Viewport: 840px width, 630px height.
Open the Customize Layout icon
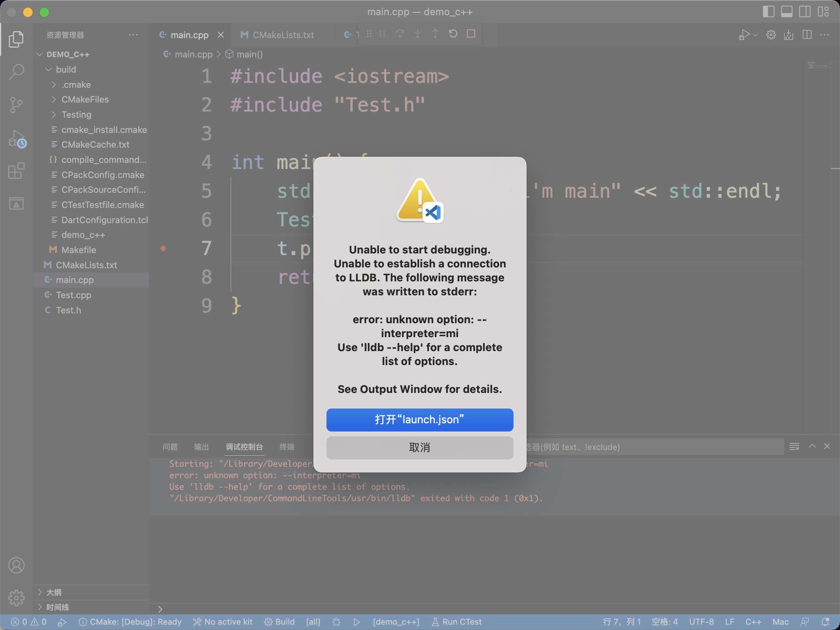click(823, 11)
